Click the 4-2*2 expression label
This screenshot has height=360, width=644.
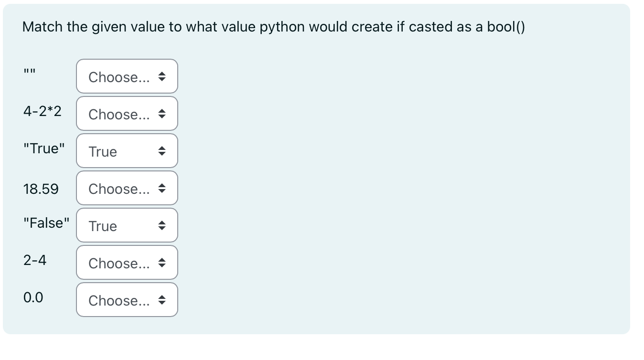tap(43, 111)
